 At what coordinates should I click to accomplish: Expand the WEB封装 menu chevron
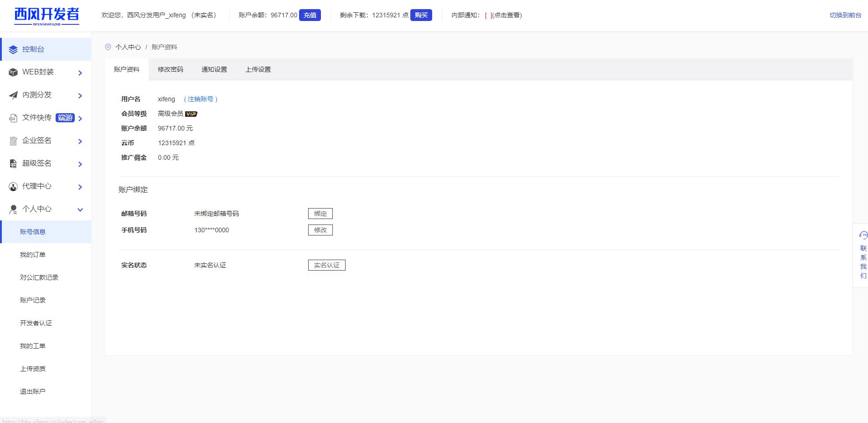[x=80, y=73]
